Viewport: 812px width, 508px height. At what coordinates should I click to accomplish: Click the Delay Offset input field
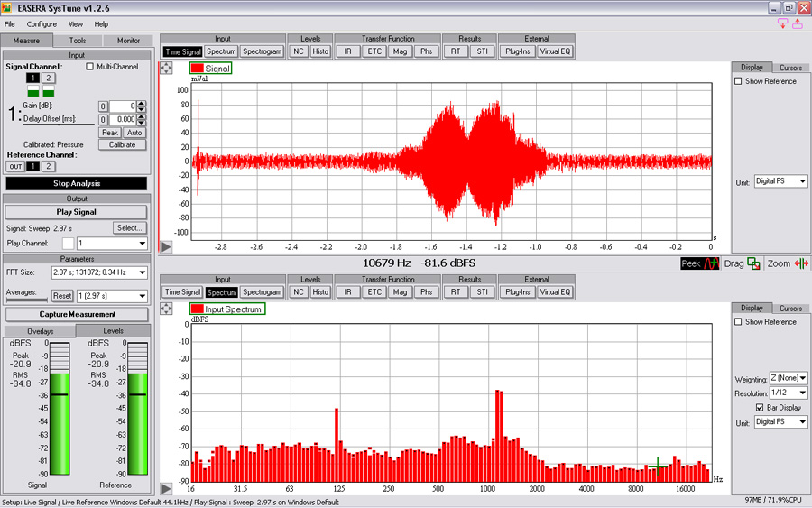click(124, 120)
